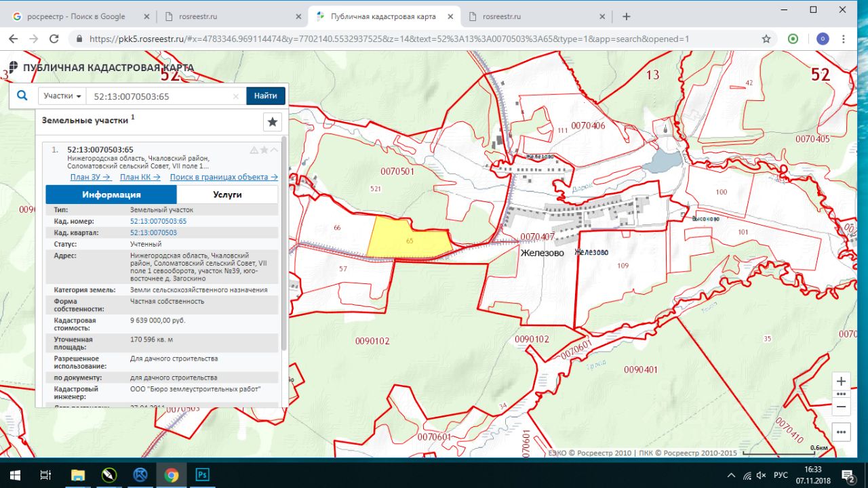
Task: Open the zoom options dots between plus and minus
Action: pyautogui.click(x=841, y=394)
